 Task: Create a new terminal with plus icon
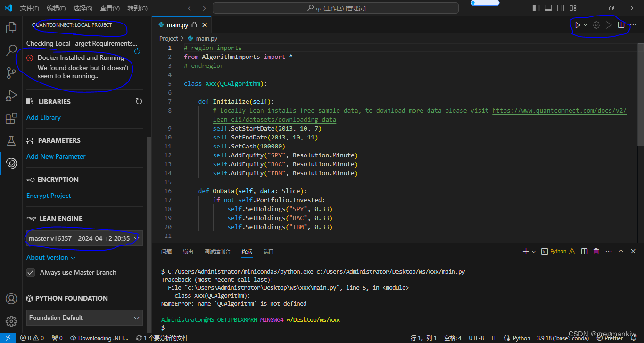pos(526,252)
